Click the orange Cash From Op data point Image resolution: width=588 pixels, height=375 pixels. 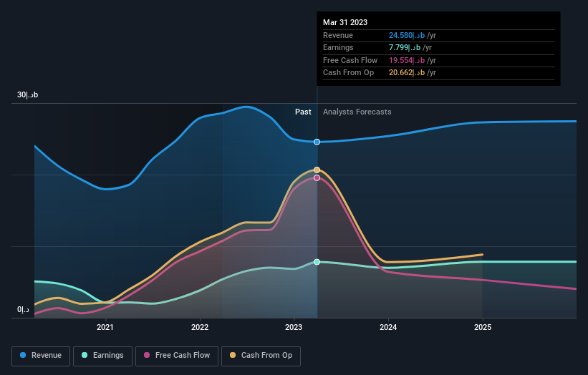pos(317,170)
